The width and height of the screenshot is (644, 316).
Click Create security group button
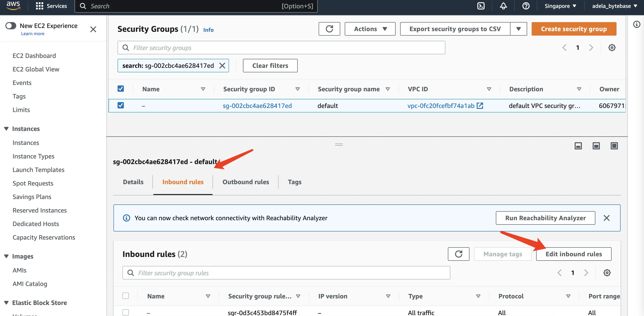click(x=574, y=29)
